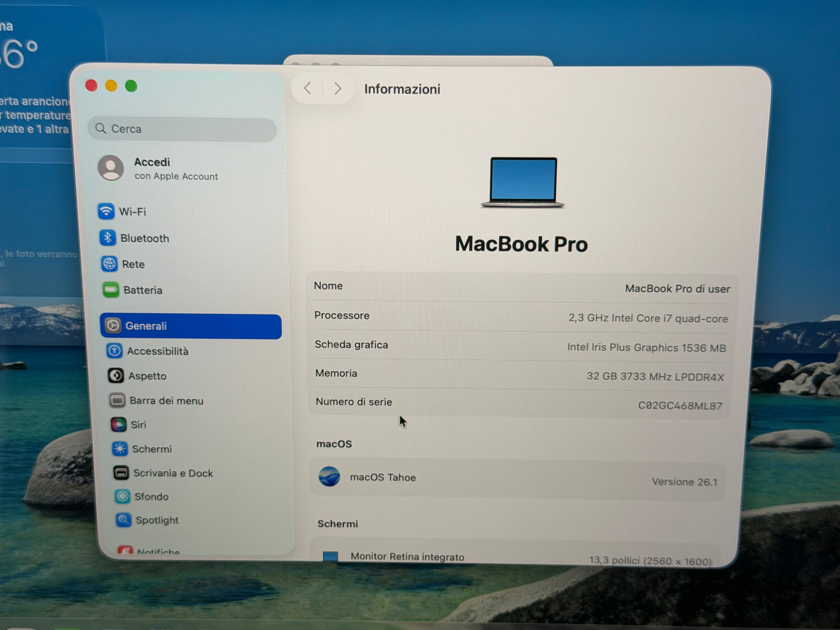Select the Generali gear icon
This screenshot has width=840, height=630.
pos(113,325)
